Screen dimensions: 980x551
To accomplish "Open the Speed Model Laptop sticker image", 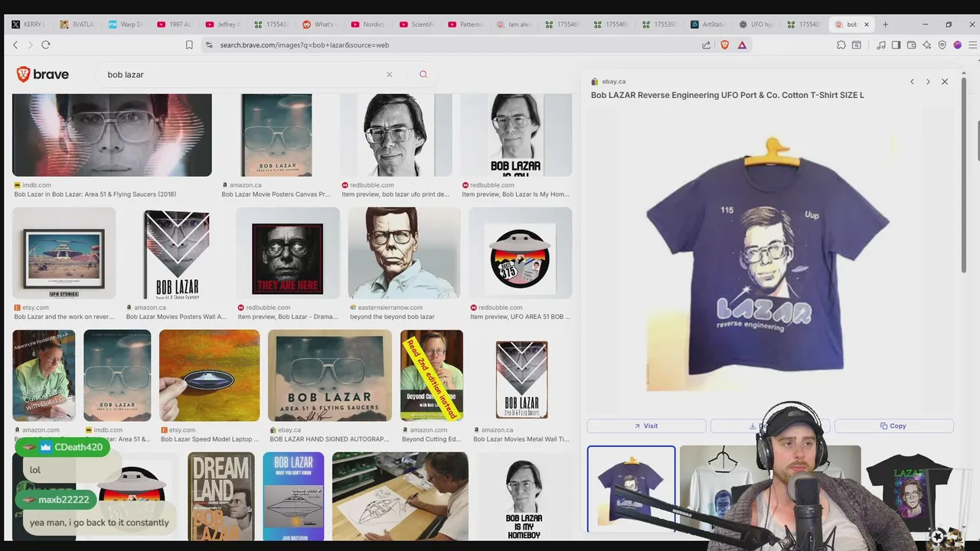I will 209,375.
